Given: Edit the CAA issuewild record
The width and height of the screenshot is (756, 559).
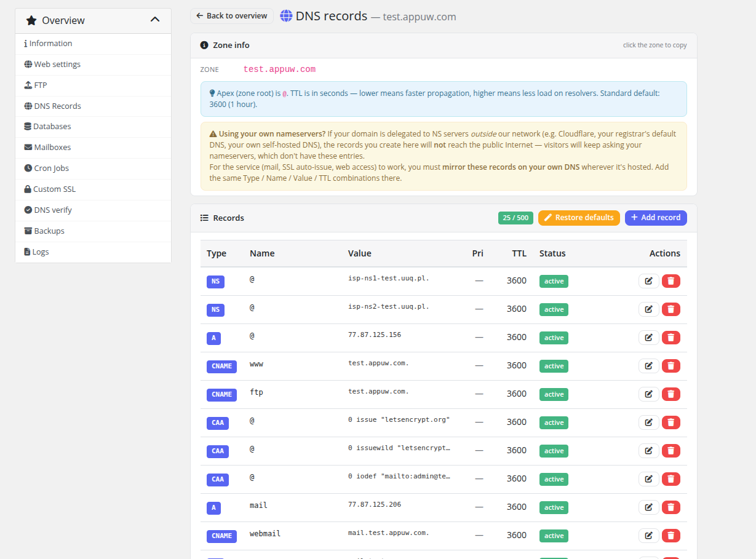Looking at the screenshot, I should click(x=648, y=451).
